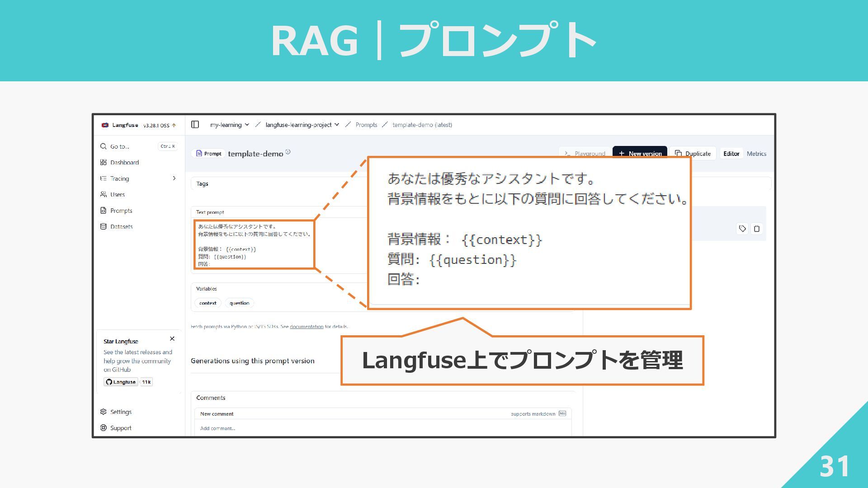
Task: Close the Star Langfuse card
Action: pos(172,338)
